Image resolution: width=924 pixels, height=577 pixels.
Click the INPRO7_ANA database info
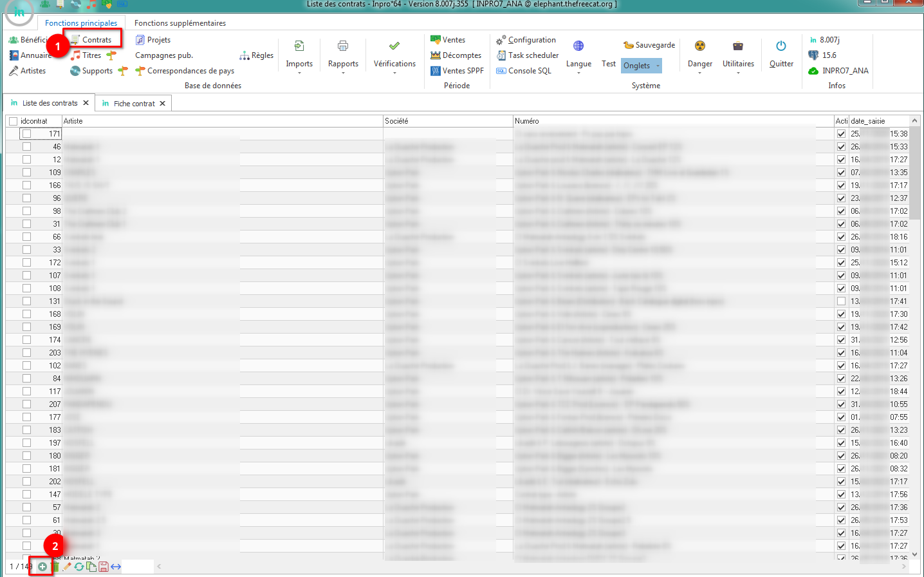[838, 71]
